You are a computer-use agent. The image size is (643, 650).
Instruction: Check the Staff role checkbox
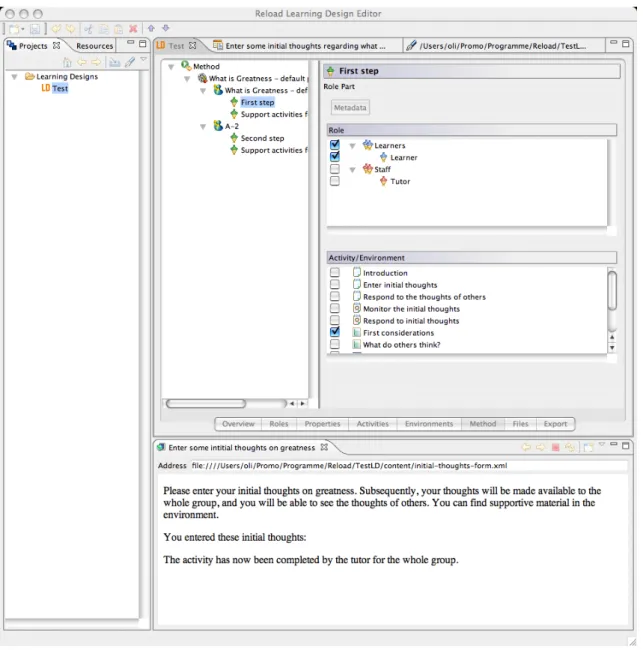pyautogui.click(x=335, y=169)
